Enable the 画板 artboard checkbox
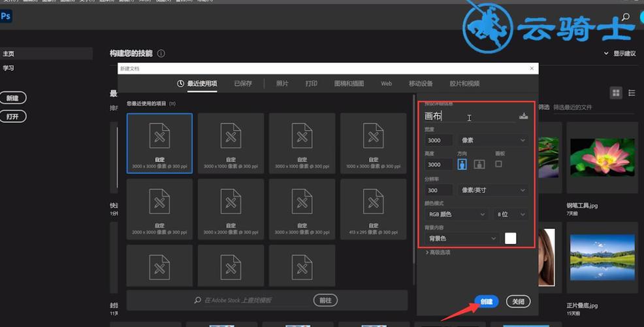The height and width of the screenshot is (327, 644). tap(498, 164)
